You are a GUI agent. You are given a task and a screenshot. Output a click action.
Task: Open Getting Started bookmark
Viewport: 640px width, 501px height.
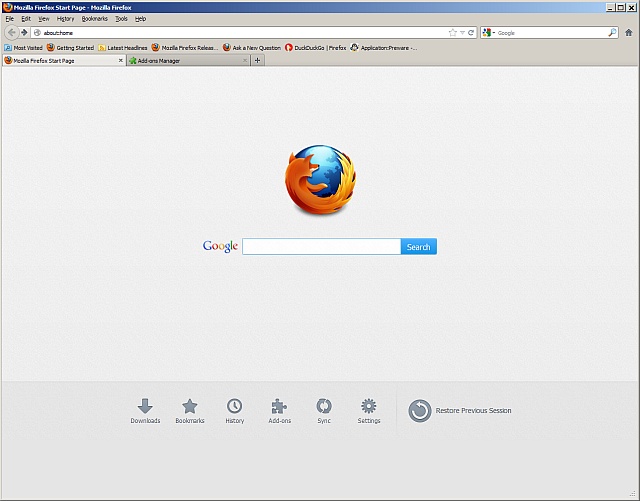click(70, 48)
